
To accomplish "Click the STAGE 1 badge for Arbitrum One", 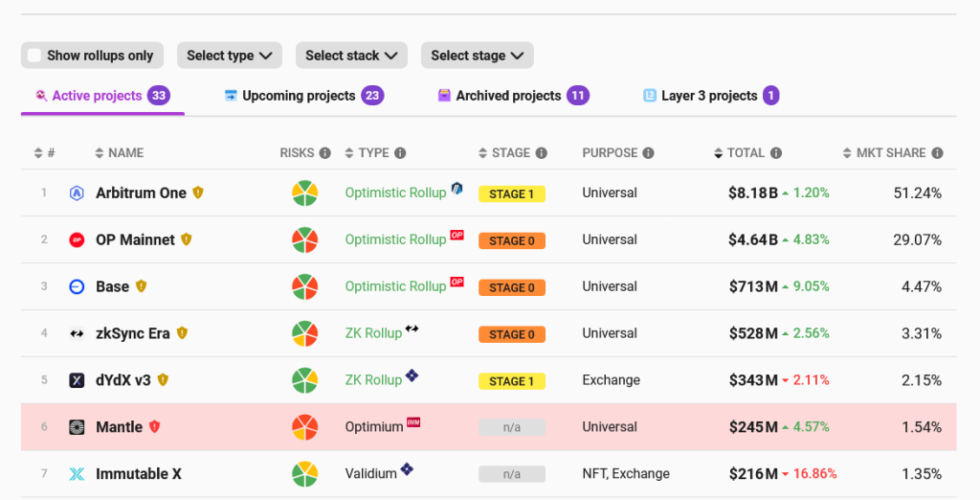I will click(511, 194).
